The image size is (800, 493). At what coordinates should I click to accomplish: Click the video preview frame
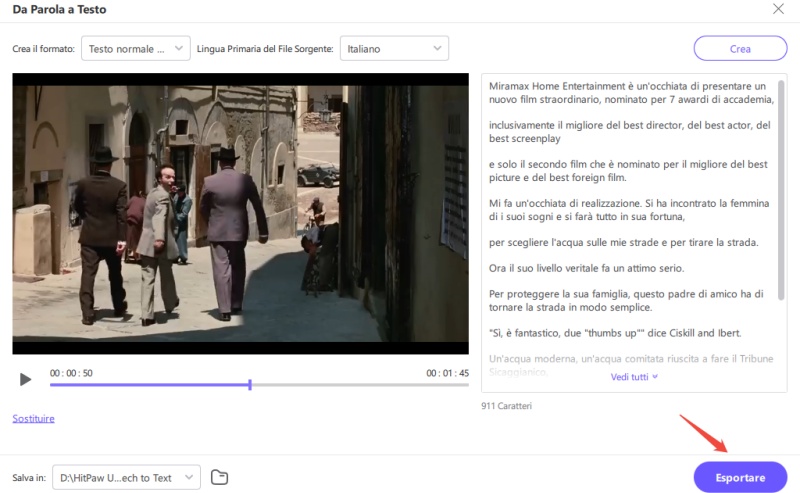pos(240,213)
